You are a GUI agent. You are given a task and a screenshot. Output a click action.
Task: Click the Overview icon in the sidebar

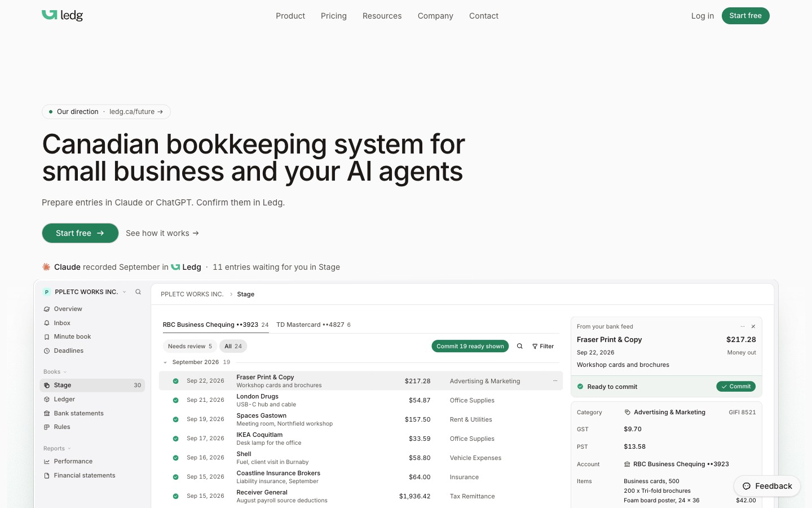coord(47,309)
